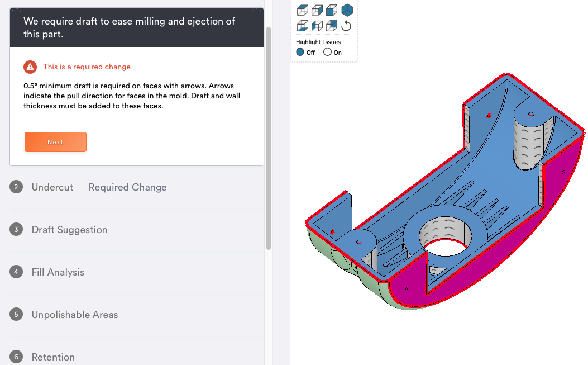588x365 pixels.
Task: Switch to the isometric view cube icon
Action: click(x=347, y=10)
